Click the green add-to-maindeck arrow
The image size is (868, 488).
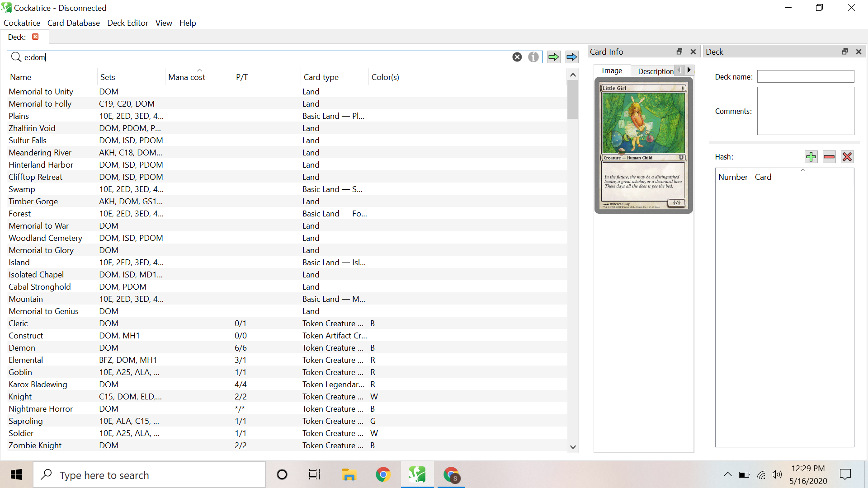(553, 57)
